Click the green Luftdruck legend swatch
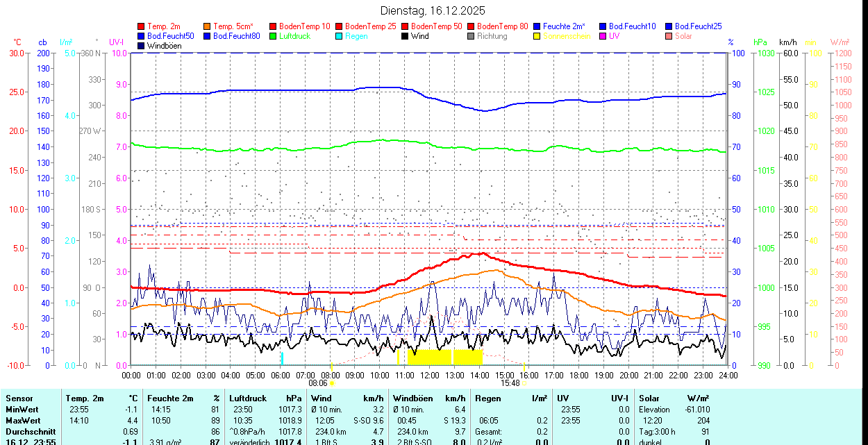 274,36
